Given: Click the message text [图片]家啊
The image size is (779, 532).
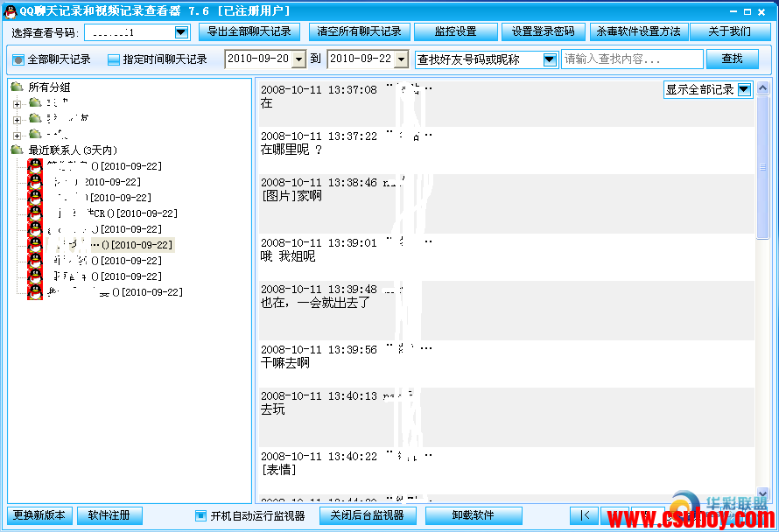Looking at the screenshot, I should 291,196.
